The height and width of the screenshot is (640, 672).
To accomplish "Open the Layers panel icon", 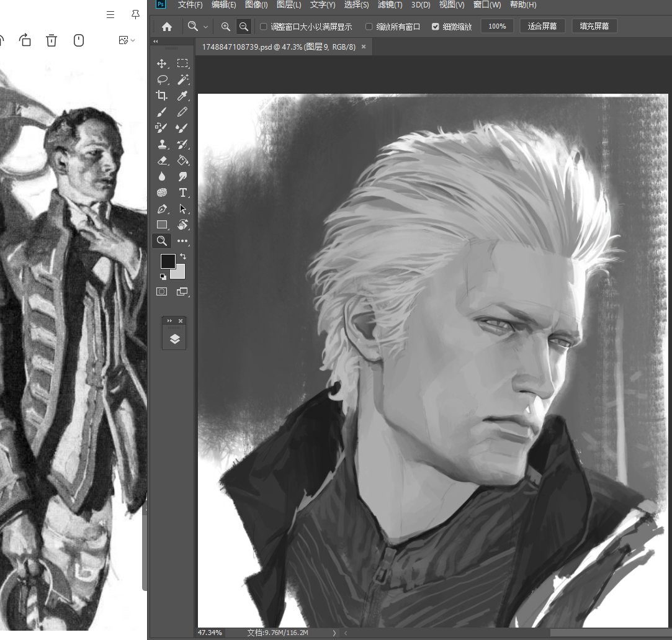I will tap(174, 339).
